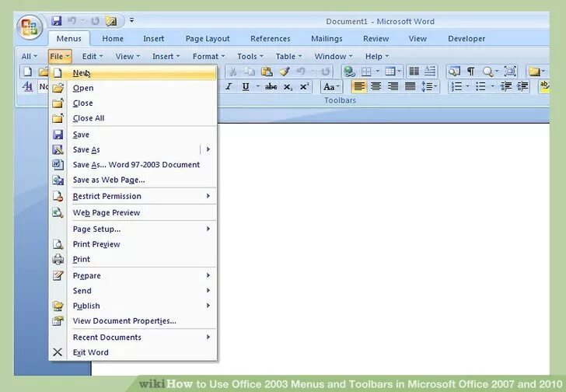Click the Insert Hyperlink globe icon
Viewport: 566px width, 392px height.
coord(349,72)
